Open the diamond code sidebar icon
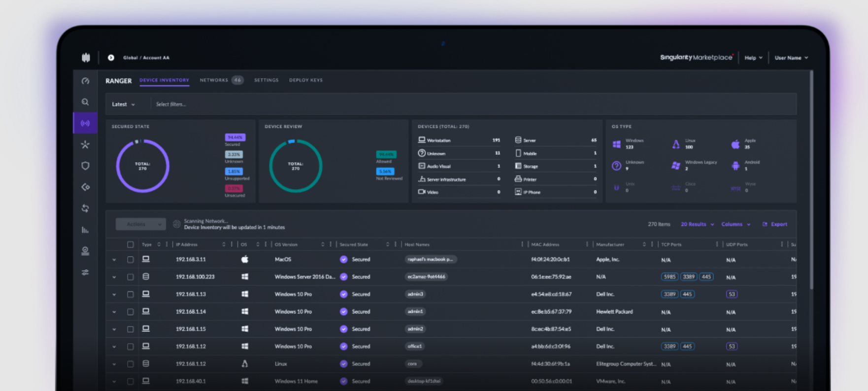The width and height of the screenshot is (868, 391). tap(85, 187)
